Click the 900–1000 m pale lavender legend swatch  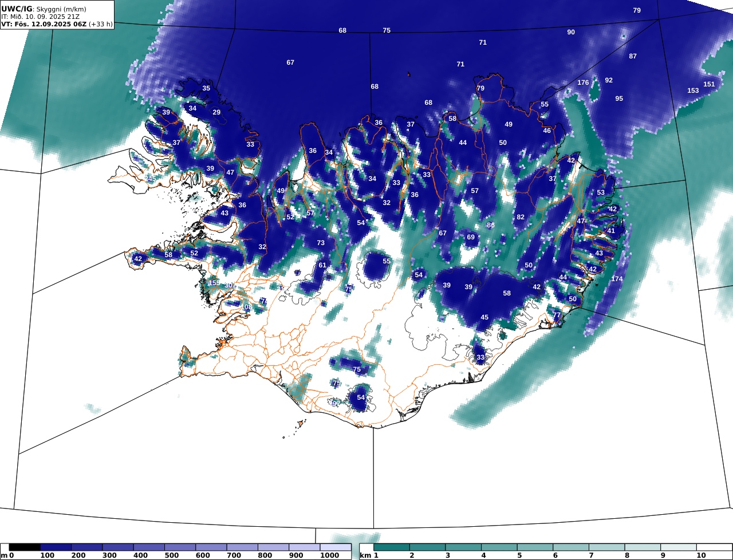[304, 547]
